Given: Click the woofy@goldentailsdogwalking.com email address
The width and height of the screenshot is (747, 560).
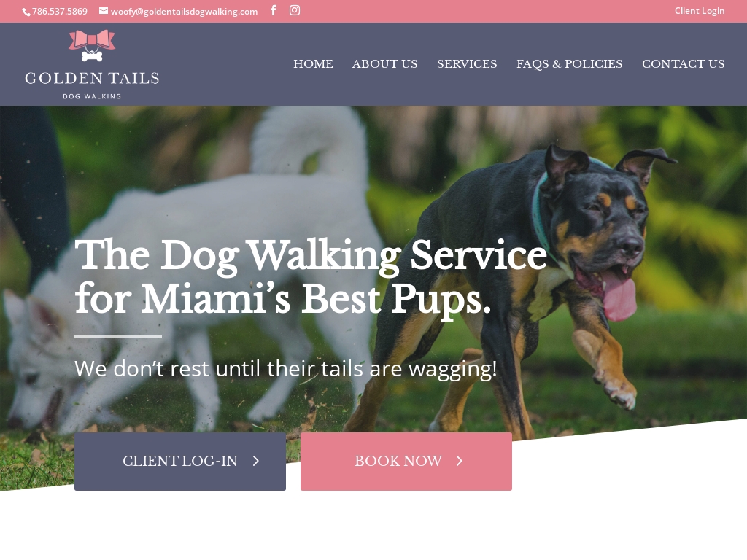Looking at the screenshot, I should click(184, 12).
